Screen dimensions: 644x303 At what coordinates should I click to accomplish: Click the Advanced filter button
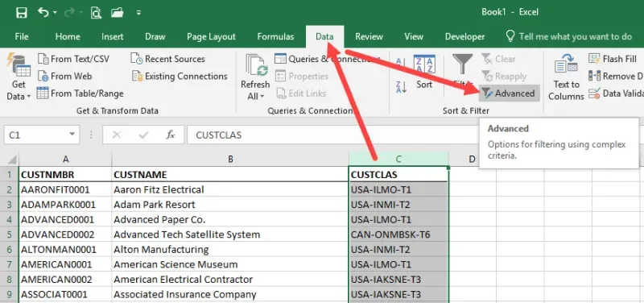tap(509, 93)
